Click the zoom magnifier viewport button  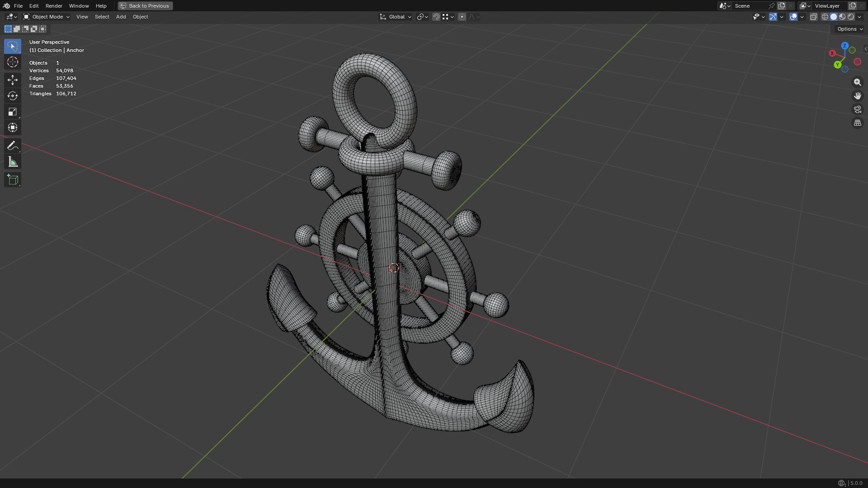[x=857, y=82]
